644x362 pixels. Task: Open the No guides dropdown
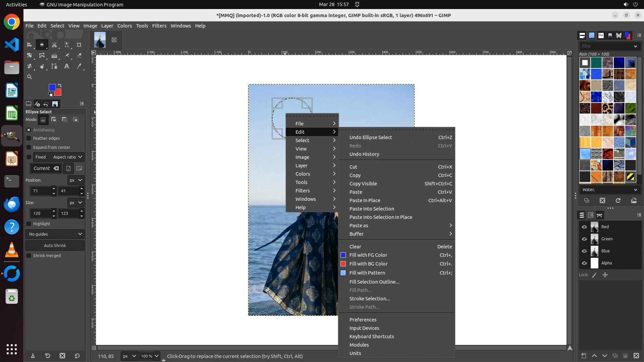click(55, 234)
